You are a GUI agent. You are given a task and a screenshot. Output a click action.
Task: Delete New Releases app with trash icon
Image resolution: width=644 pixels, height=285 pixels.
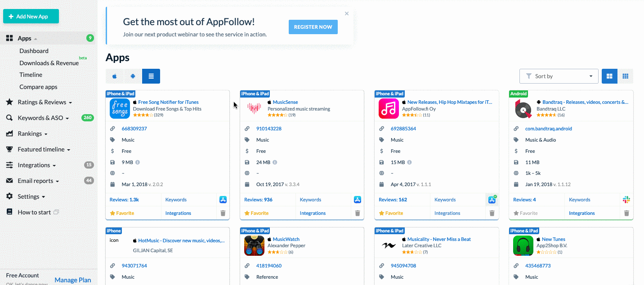[492, 213]
